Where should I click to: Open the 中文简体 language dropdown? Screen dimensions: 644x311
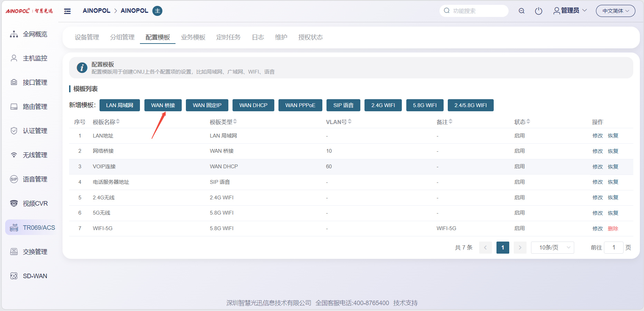(615, 11)
